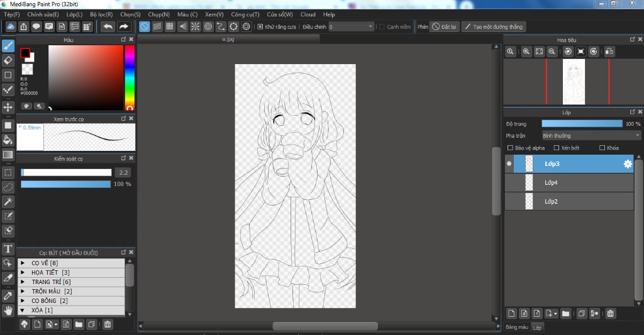Click the brush size value field 2.2
The height and width of the screenshot is (335, 644).
pos(123,172)
